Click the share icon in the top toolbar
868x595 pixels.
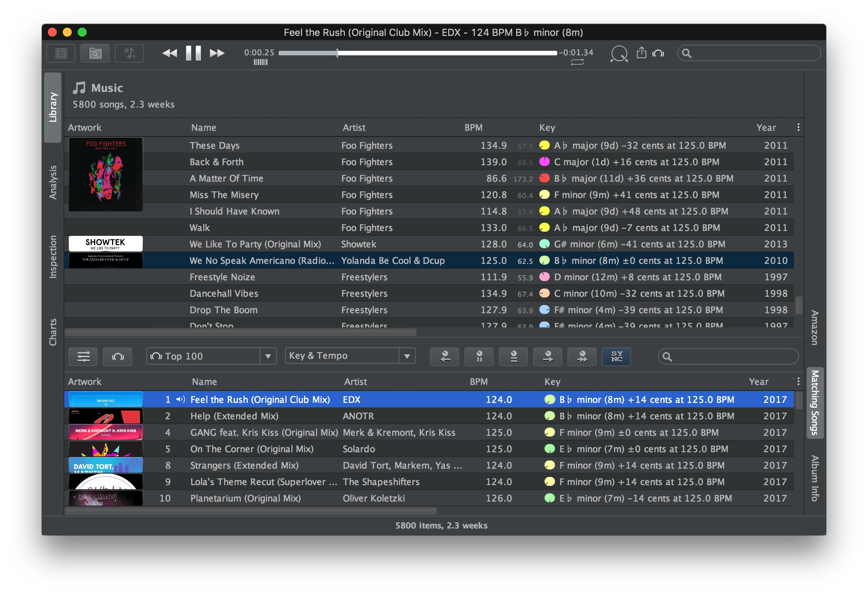(641, 53)
